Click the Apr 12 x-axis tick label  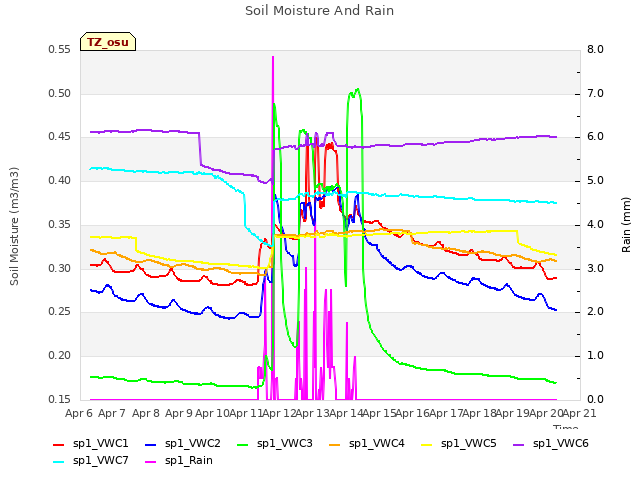click(x=279, y=413)
